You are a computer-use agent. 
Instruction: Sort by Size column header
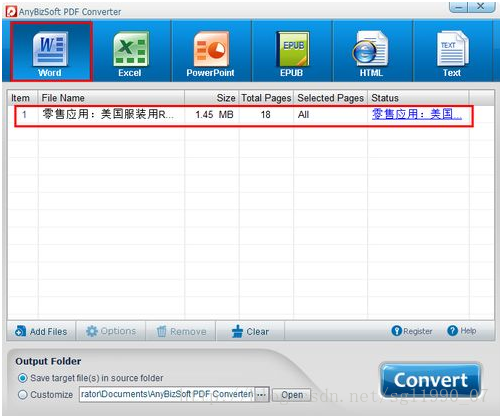[212, 98]
